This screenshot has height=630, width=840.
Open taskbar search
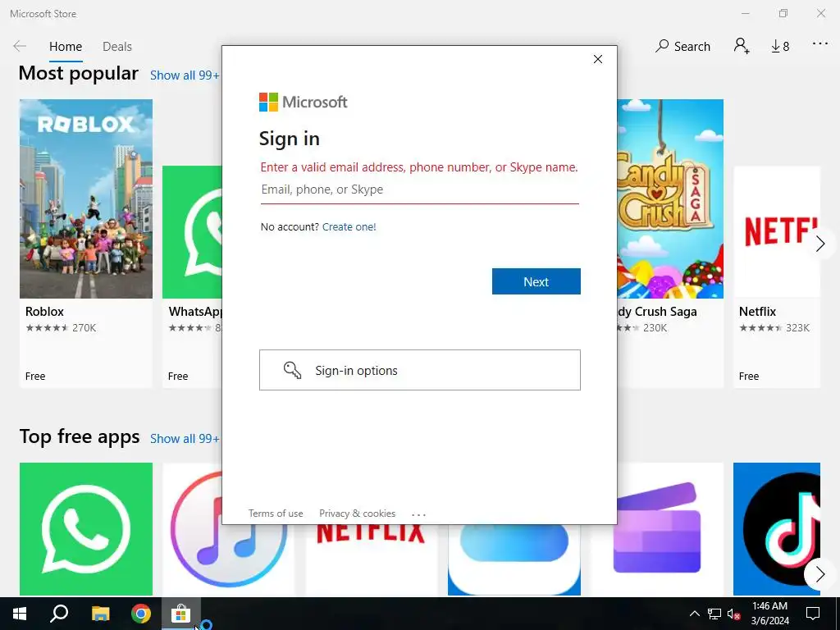tap(59, 614)
